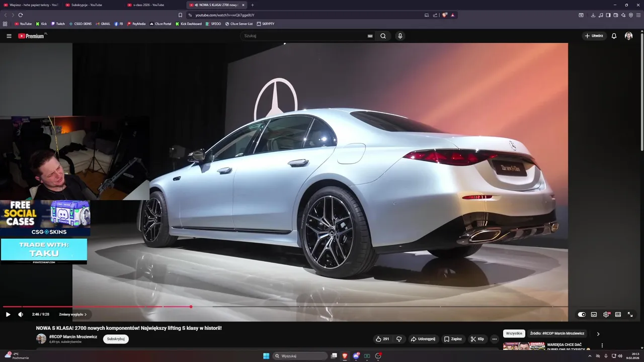The height and width of the screenshot is (362, 644).
Task: Open '#RCOP Marcin Mroziewicz' channel link
Action: (x=73, y=336)
